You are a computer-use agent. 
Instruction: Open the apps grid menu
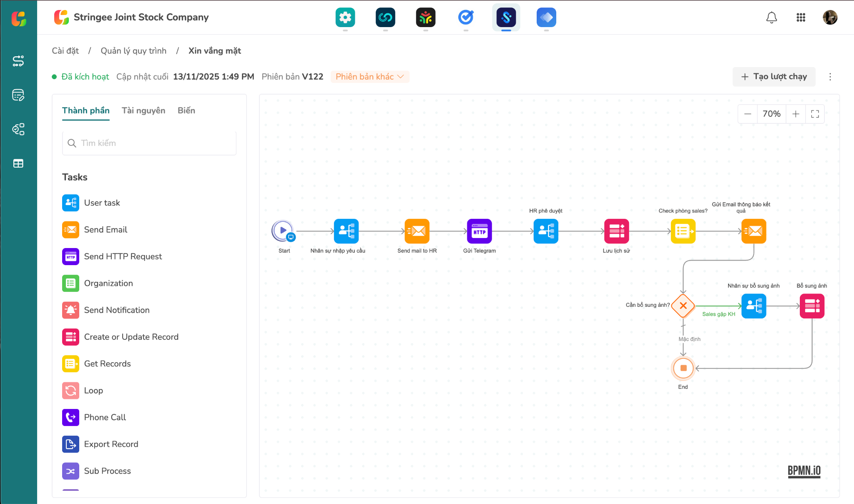[801, 18]
